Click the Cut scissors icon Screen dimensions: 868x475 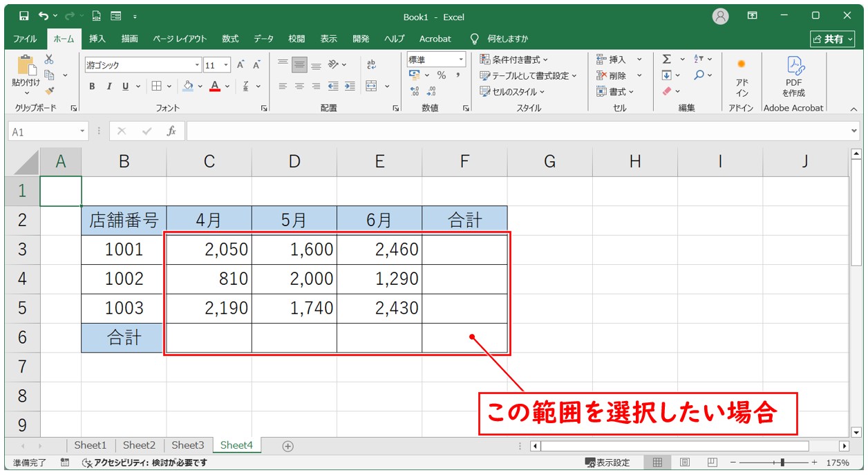click(x=49, y=59)
